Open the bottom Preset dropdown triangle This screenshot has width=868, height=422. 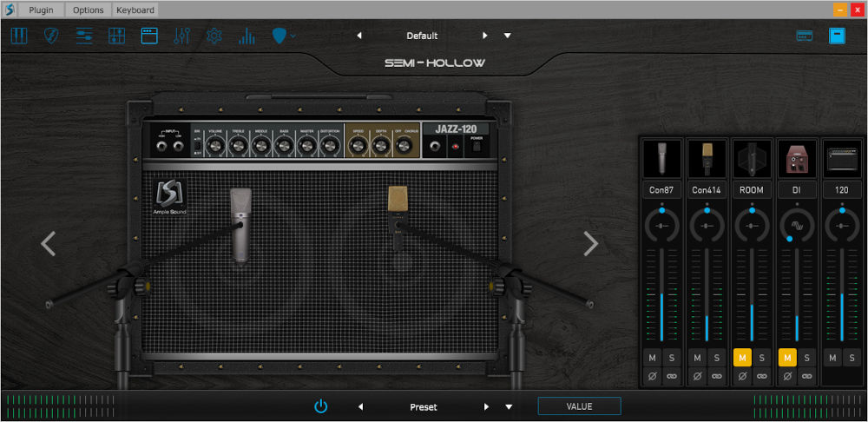click(x=509, y=407)
